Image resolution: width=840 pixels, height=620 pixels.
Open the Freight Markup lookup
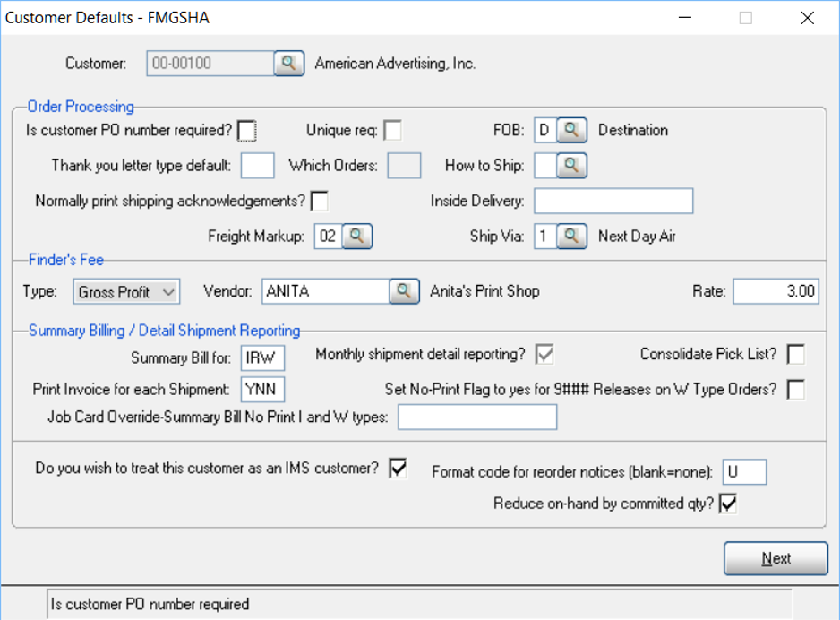coord(356,237)
